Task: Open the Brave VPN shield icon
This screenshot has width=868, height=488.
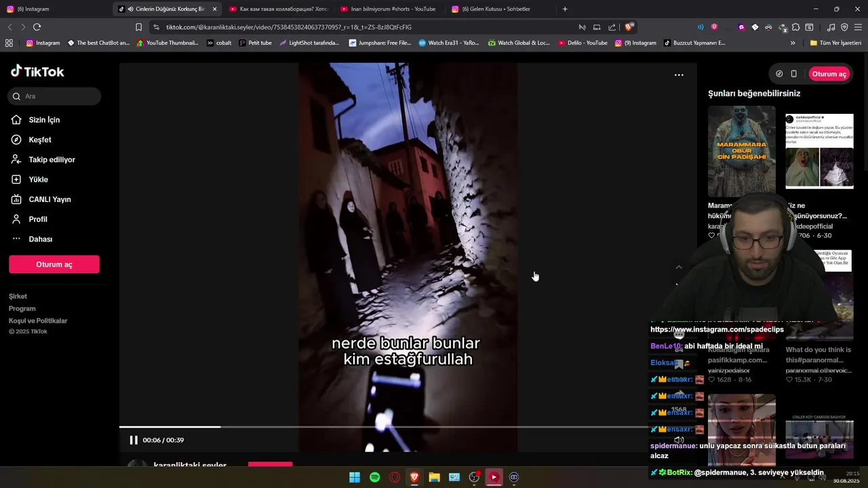Action: click(x=844, y=27)
